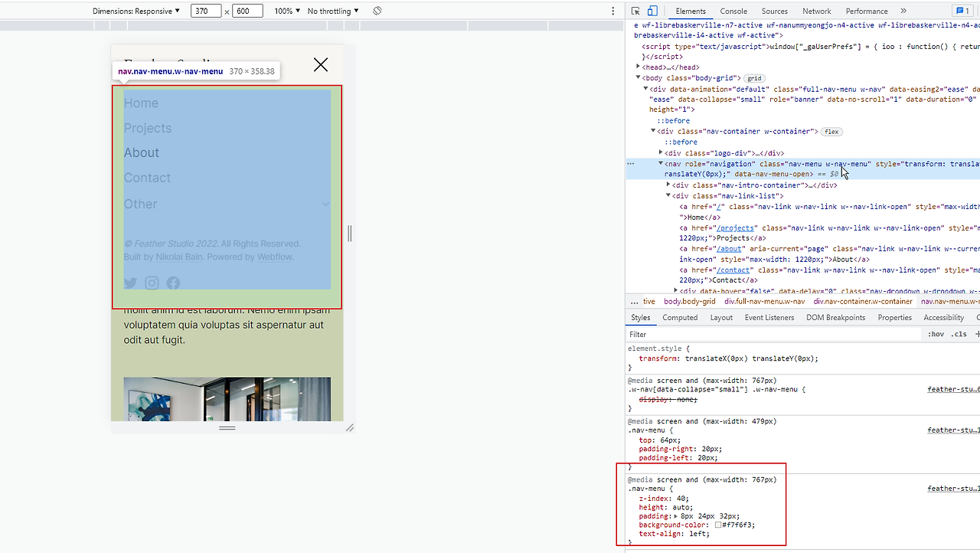This screenshot has width=980, height=553.
Task: Expand the head element in the DOM tree
Action: (x=639, y=67)
